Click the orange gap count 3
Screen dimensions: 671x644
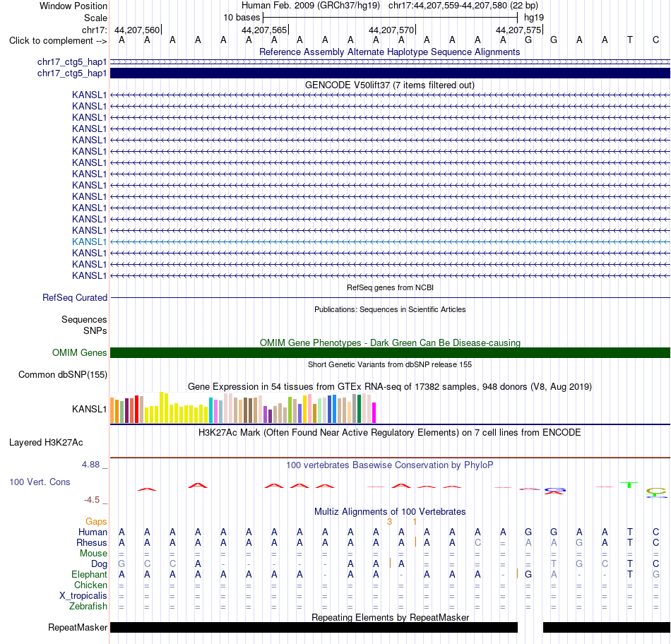(389, 521)
